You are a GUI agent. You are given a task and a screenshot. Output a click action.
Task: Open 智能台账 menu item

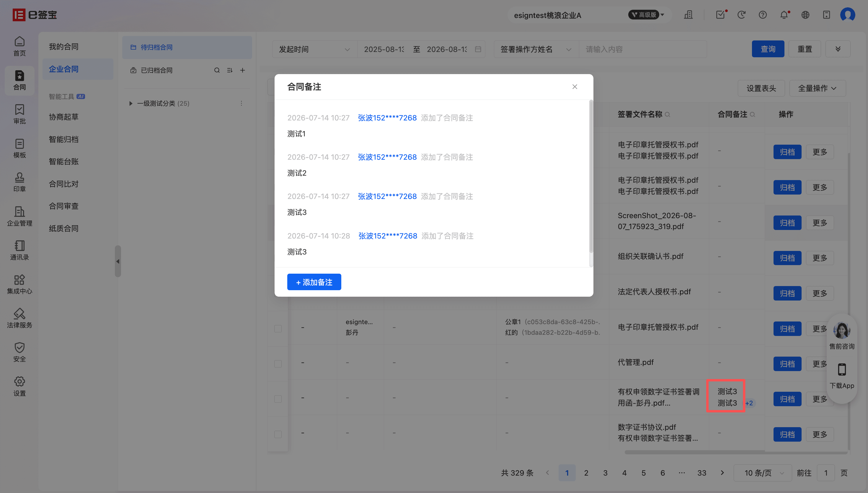coord(64,161)
